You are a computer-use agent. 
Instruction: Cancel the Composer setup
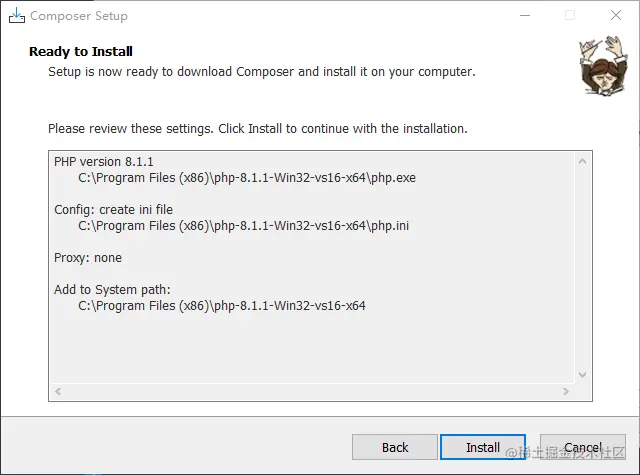(583, 447)
